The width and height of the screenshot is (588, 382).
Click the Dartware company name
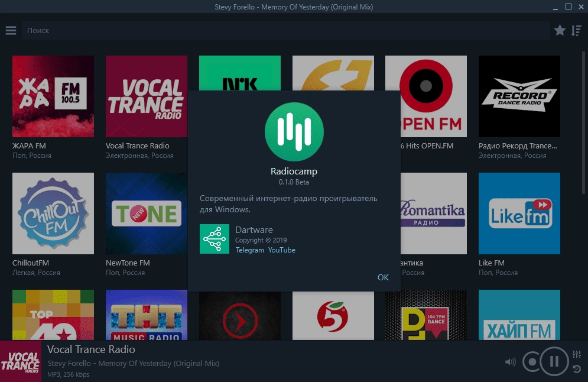coord(254,229)
